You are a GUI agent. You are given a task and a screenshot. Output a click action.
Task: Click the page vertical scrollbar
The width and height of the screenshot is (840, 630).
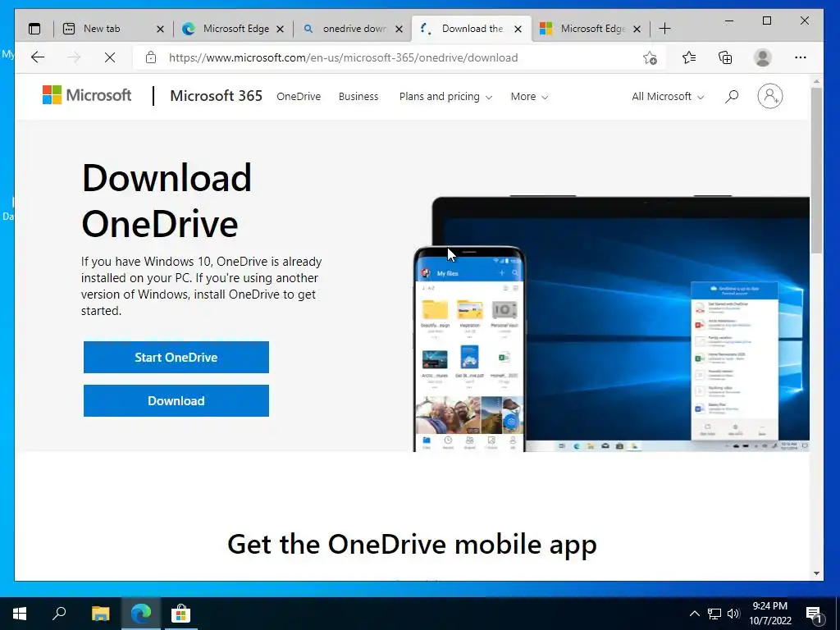coord(816,171)
